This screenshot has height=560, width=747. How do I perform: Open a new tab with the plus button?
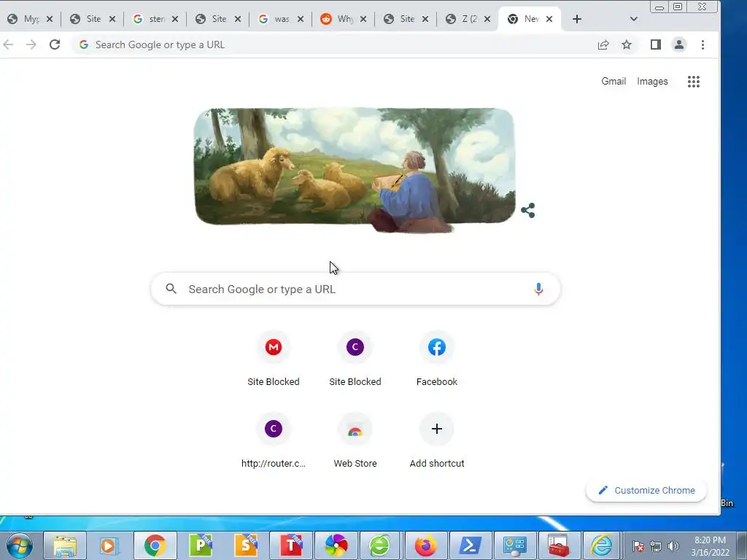tap(577, 19)
